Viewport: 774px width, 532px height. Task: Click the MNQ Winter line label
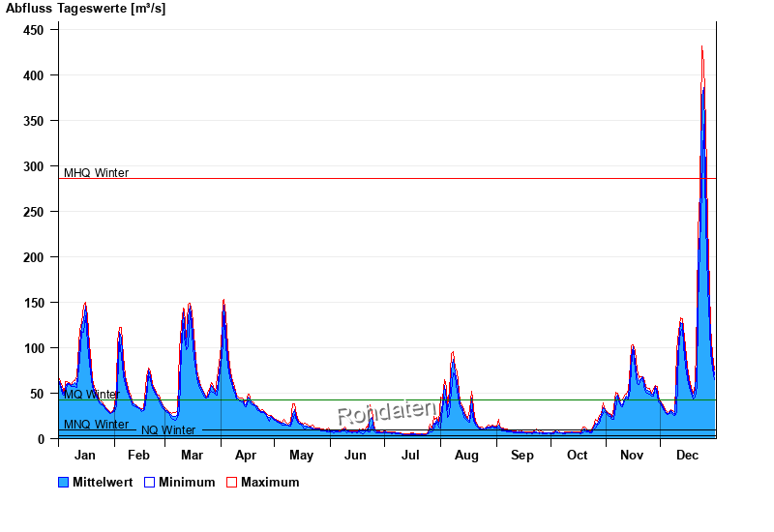pyautogui.click(x=96, y=425)
